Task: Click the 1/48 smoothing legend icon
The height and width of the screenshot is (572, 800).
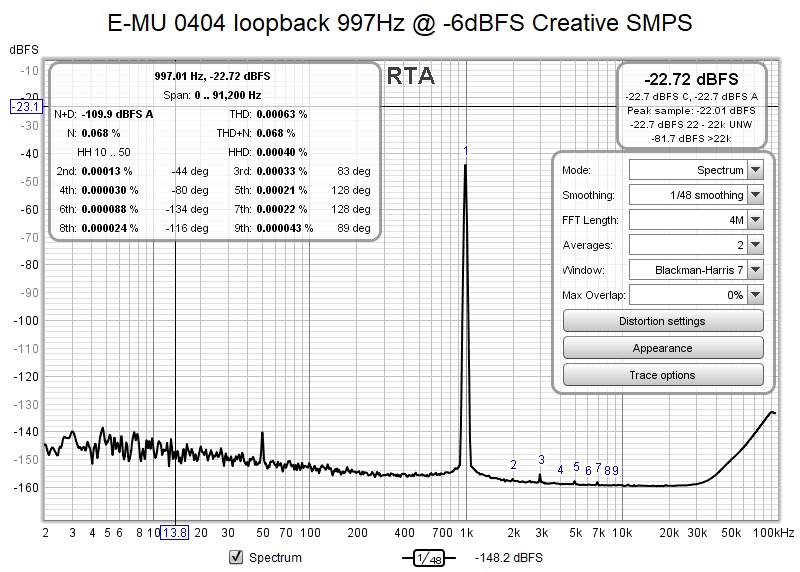Action: pyautogui.click(x=429, y=558)
